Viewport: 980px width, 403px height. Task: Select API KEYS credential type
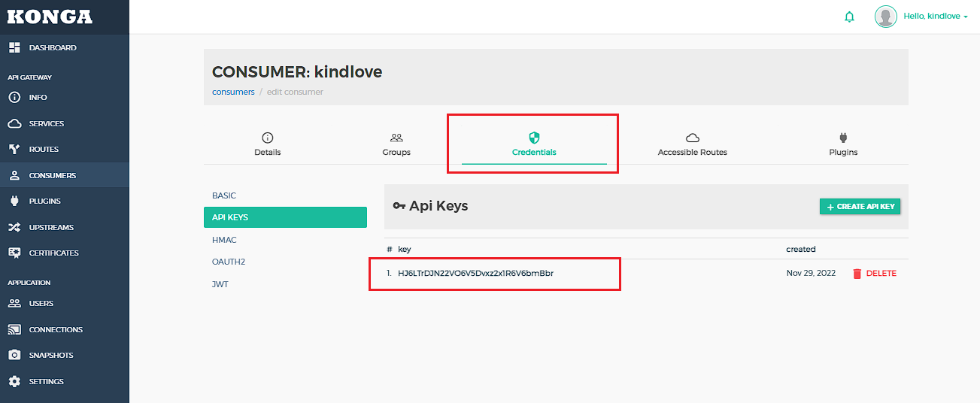coord(285,217)
